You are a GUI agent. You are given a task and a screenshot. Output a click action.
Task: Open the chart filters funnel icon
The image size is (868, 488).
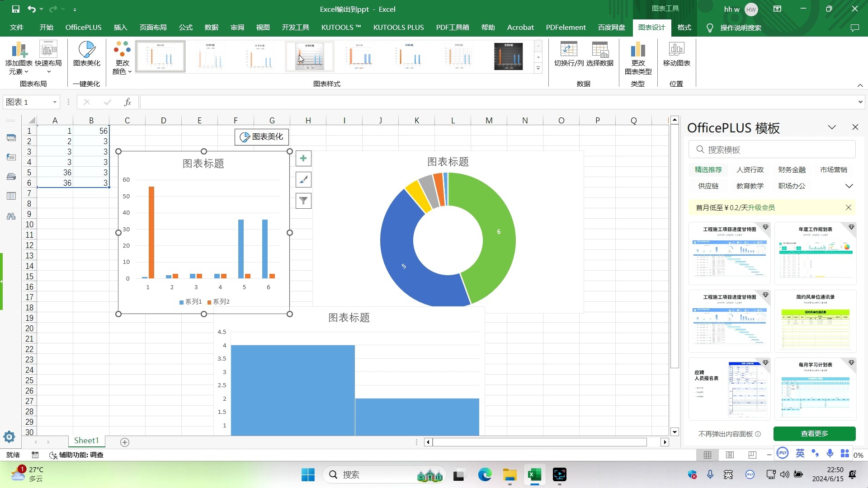(303, 201)
